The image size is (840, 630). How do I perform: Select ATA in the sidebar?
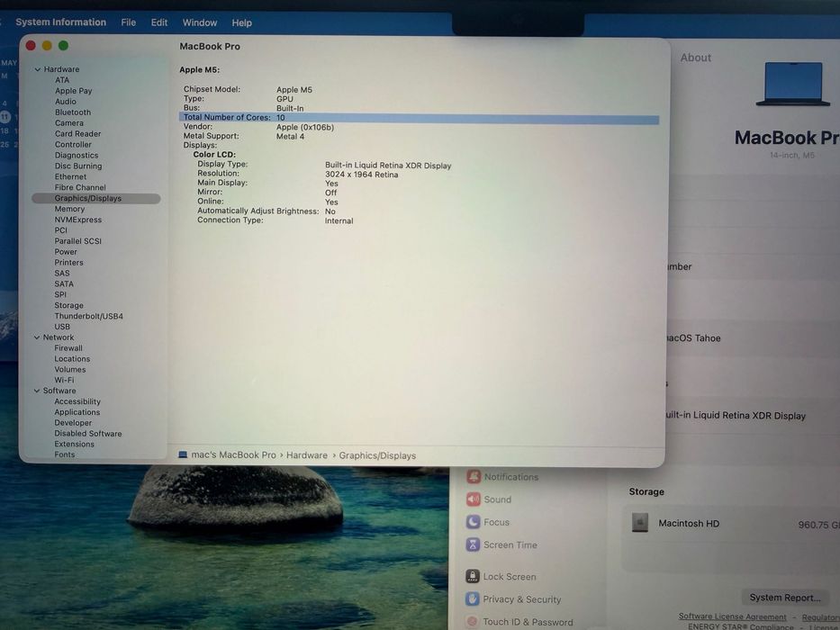pyautogui.click(x=62, y=80)
